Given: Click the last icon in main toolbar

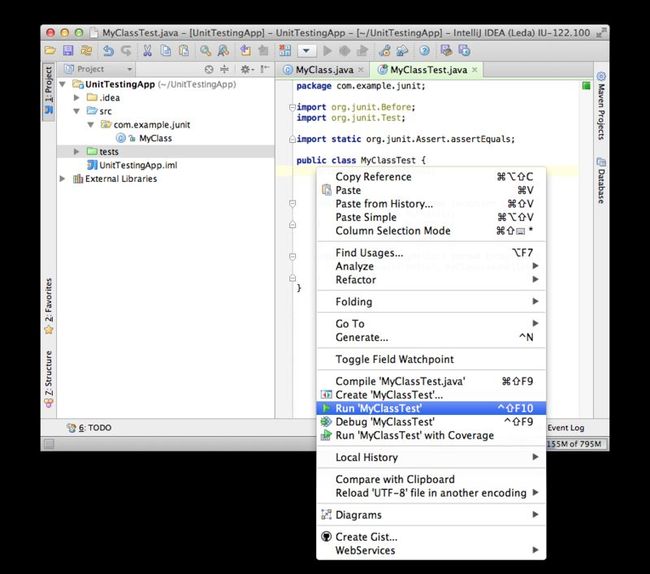Looking at the screenshot, I should click(464, 51).
